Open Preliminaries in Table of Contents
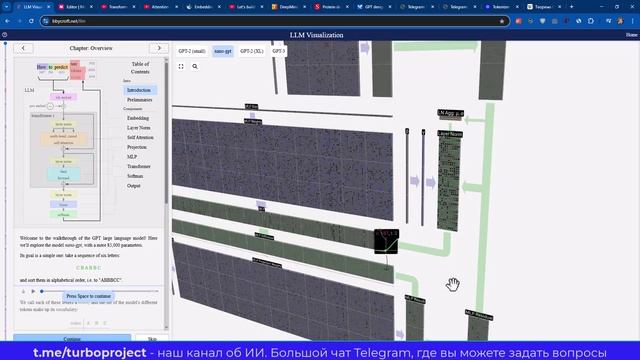The image size is (640, 360). click(140, 100)
